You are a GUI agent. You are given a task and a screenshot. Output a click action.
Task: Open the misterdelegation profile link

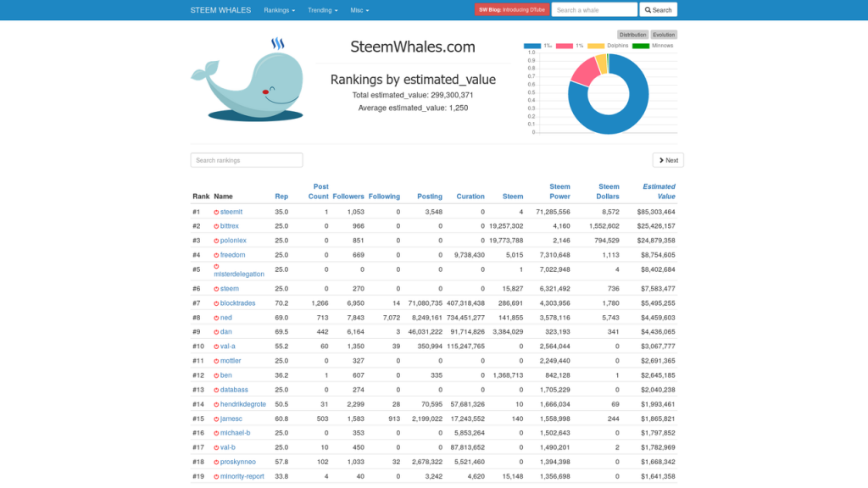[239, 274]
